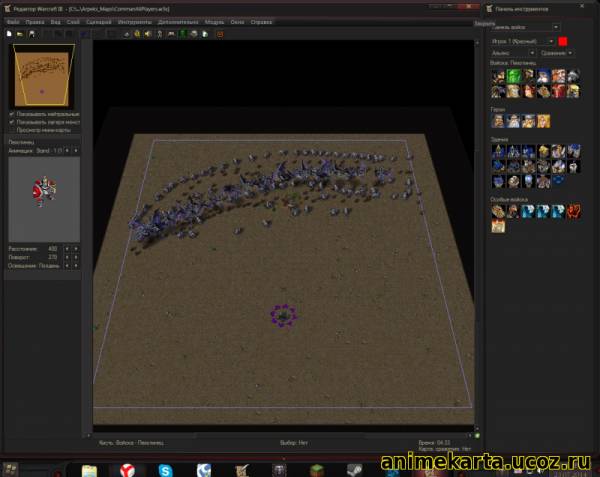Open the Campaign Editor toolbar icon
Screen dimensions: 600x477
[171, 34]
